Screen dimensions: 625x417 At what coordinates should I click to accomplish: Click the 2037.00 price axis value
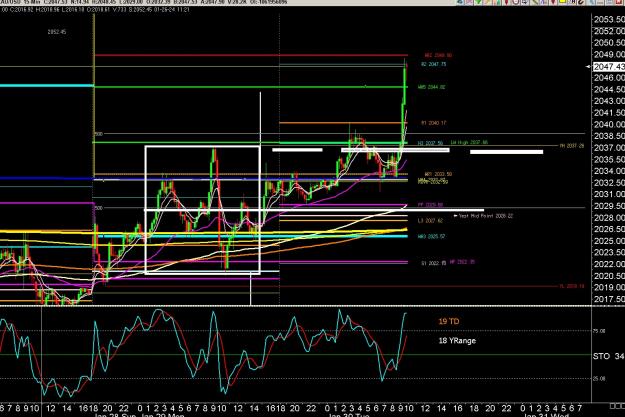[x=609, y=148]
